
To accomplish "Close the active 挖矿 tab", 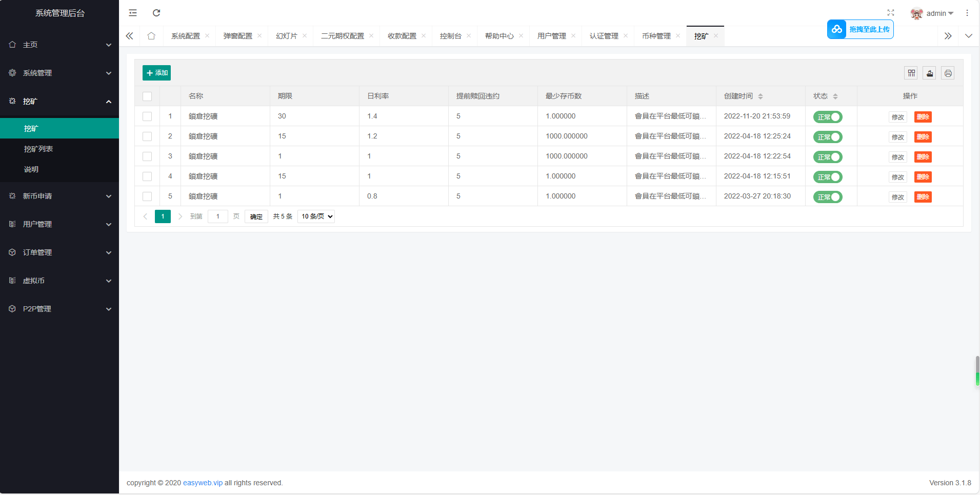I will (716, 35).
